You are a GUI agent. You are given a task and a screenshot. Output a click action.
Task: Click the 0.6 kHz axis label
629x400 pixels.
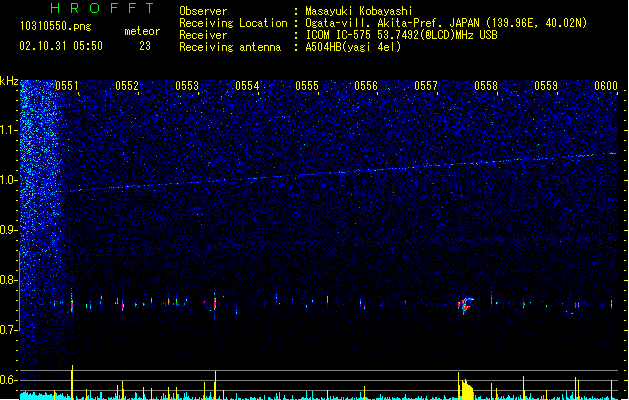tap(8, 380)
